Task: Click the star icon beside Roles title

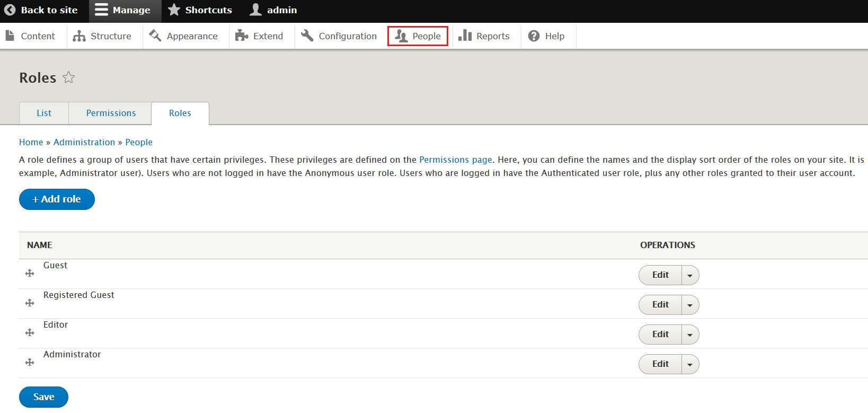Action: [68, 78]
